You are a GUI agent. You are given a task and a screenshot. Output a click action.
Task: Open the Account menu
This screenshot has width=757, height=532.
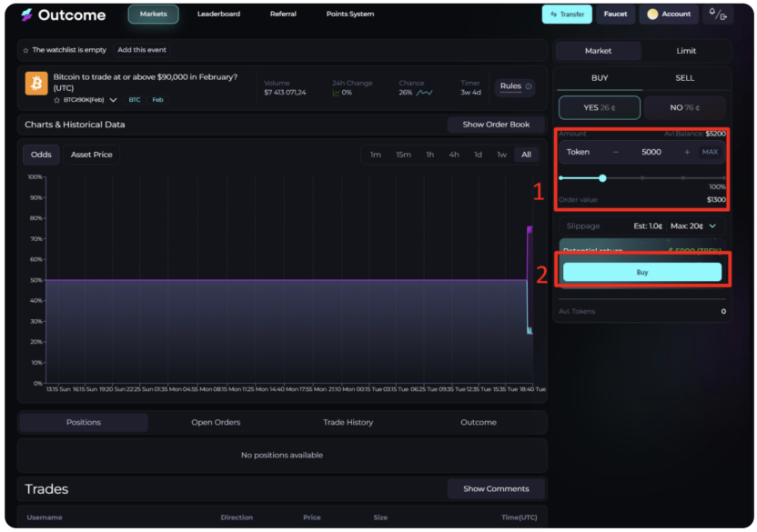(669, 15)
